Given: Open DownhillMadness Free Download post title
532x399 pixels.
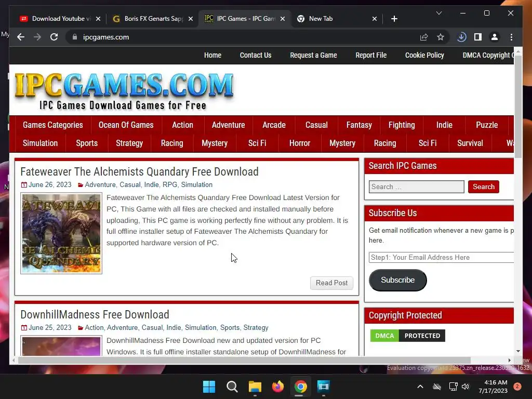Looking at the screenshot, I should [x=95, y=314].
